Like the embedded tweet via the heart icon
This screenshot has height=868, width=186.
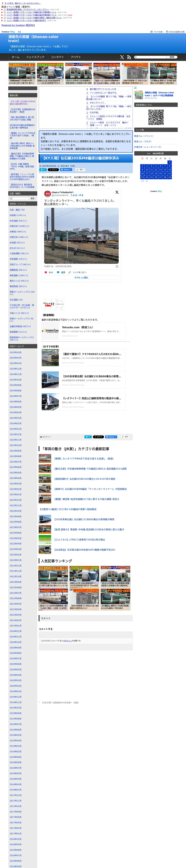click(x=46, y=272)
